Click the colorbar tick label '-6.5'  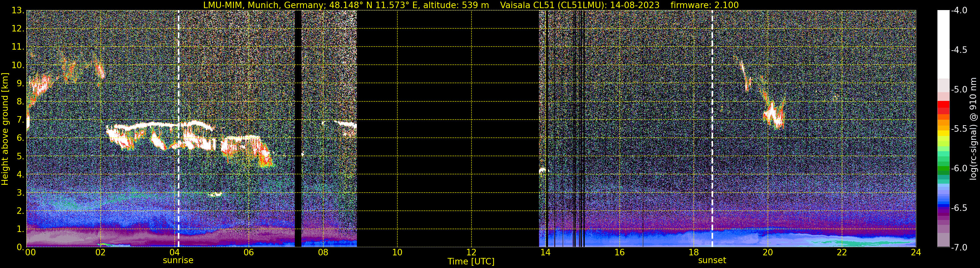click(959, 208)
